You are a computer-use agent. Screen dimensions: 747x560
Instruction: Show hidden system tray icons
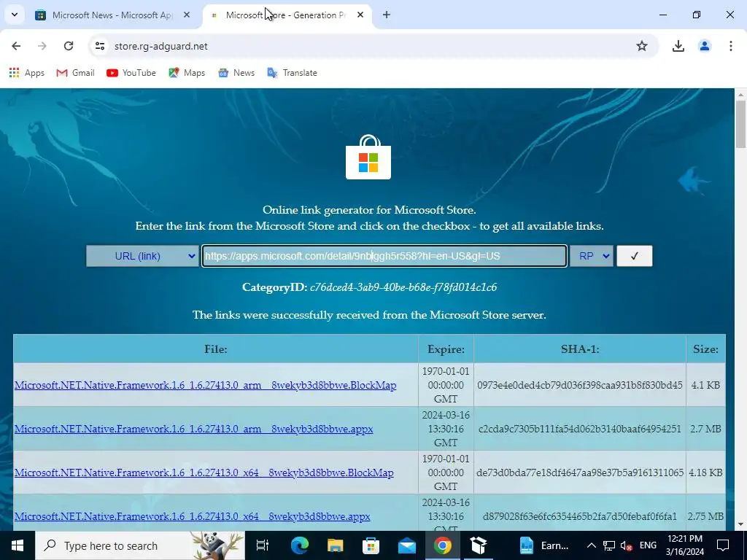tap(591, 545)
